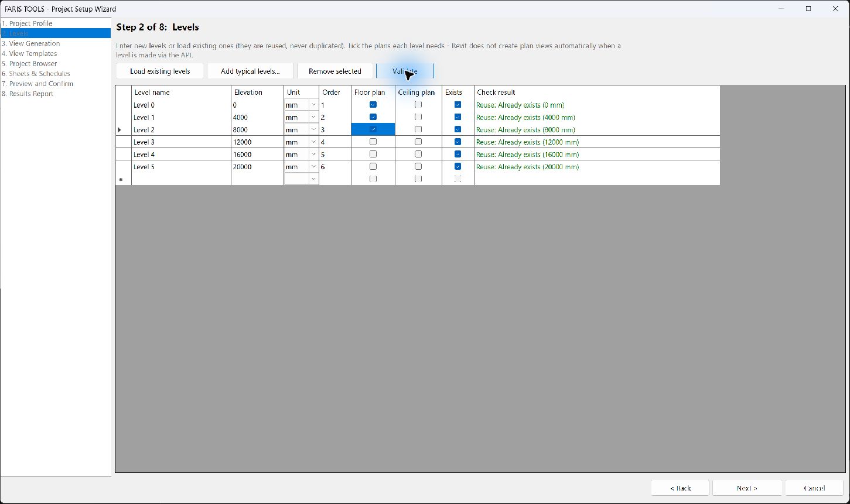The height and width of the screenshot is (504, 850).
Task: Run the Validate check
Action: click(x=405, y=71)
